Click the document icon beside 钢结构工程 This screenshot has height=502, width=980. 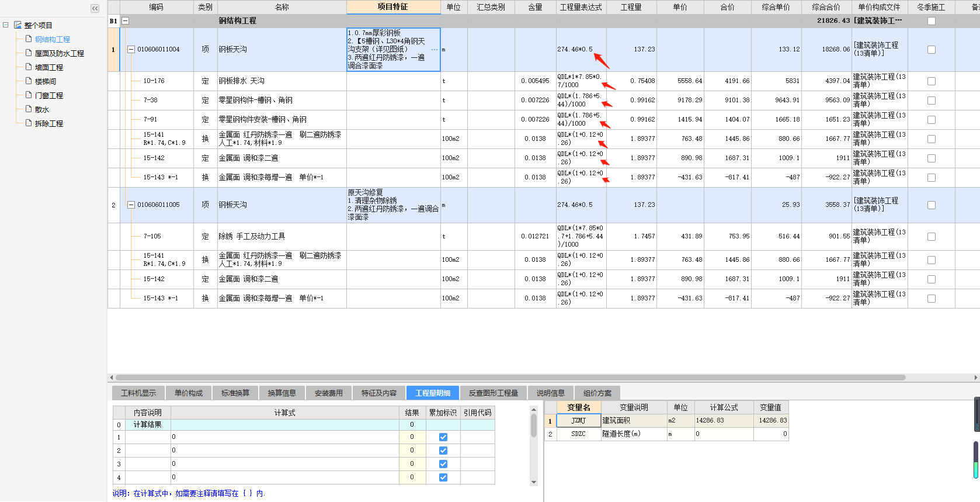point(29,39)
